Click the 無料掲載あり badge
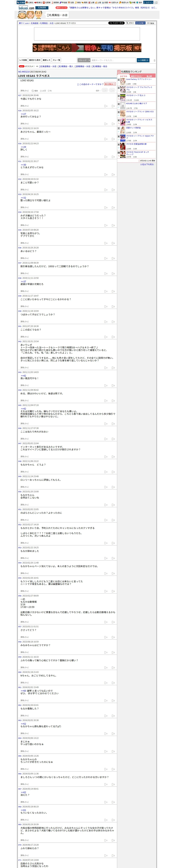174x868 pixels. coord(110,84)
